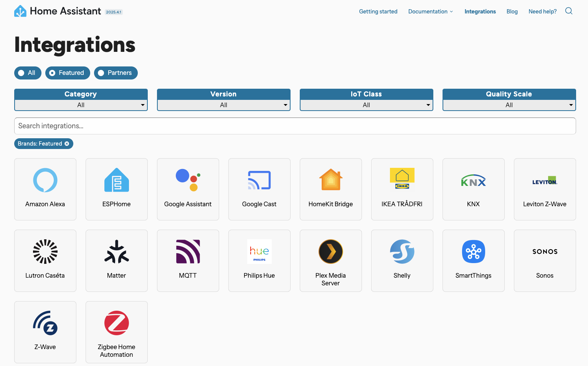
Task: Open the Shelly integration icon
Action: (402, 252)
